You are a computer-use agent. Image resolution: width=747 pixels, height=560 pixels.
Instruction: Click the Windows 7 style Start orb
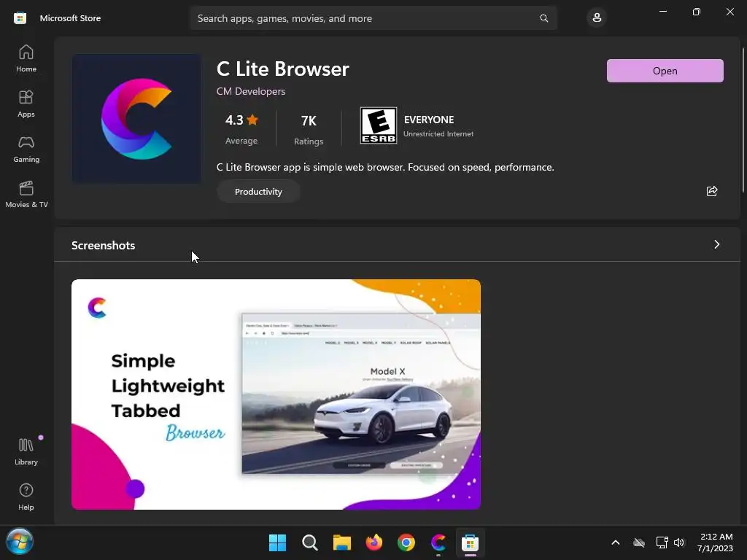pos(20,542)
